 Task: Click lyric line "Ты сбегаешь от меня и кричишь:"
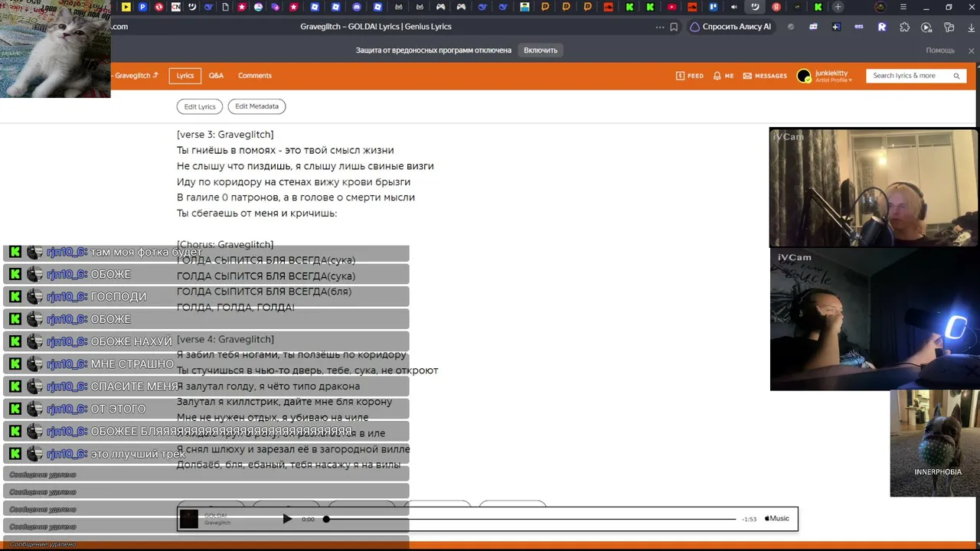[256, 214]
